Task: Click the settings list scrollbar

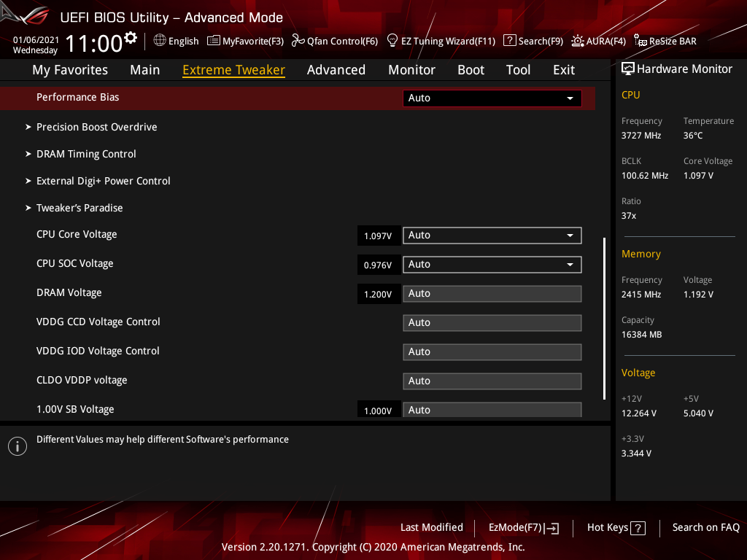Action: pos(604,318)
